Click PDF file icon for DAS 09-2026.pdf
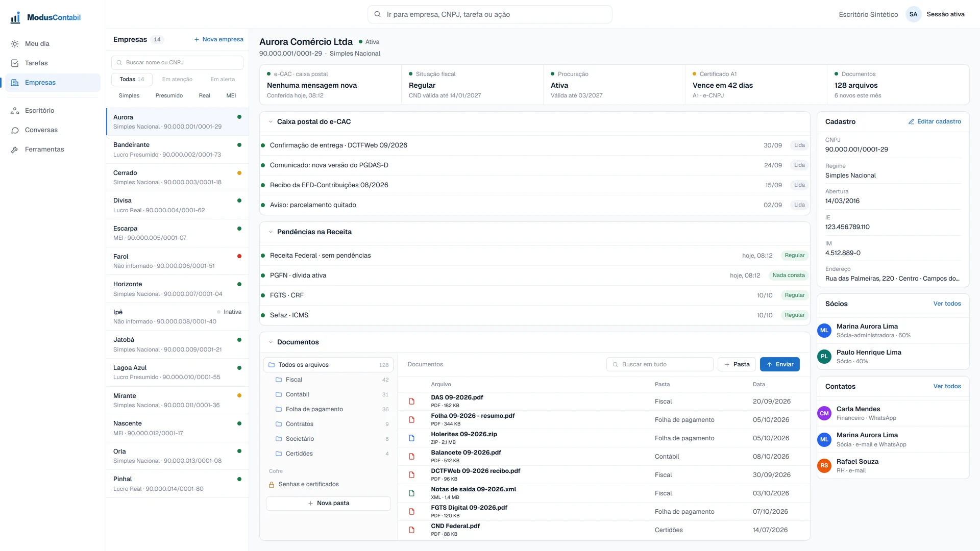The height and width of the screenshot is (551, 980). pos(411,402)
